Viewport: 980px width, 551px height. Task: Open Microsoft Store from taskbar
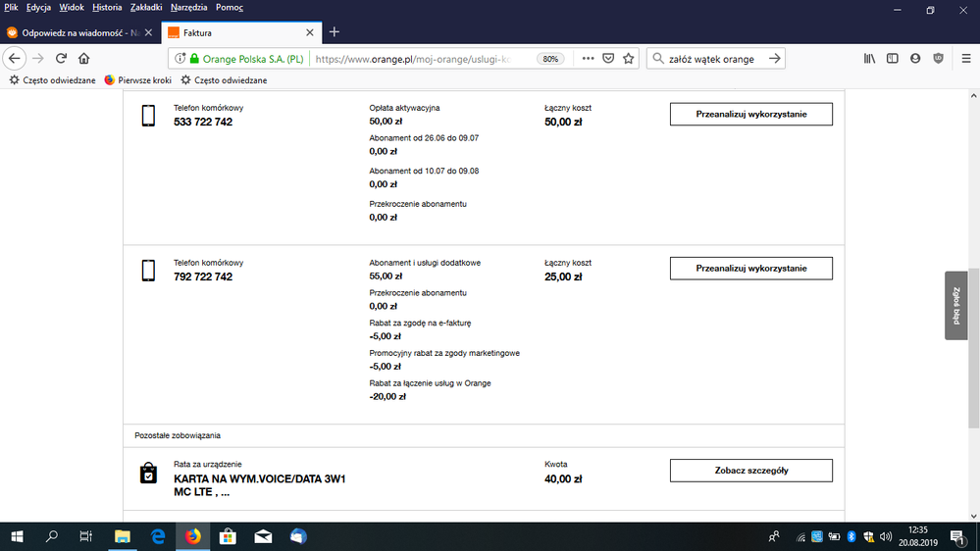coord(229,536)
